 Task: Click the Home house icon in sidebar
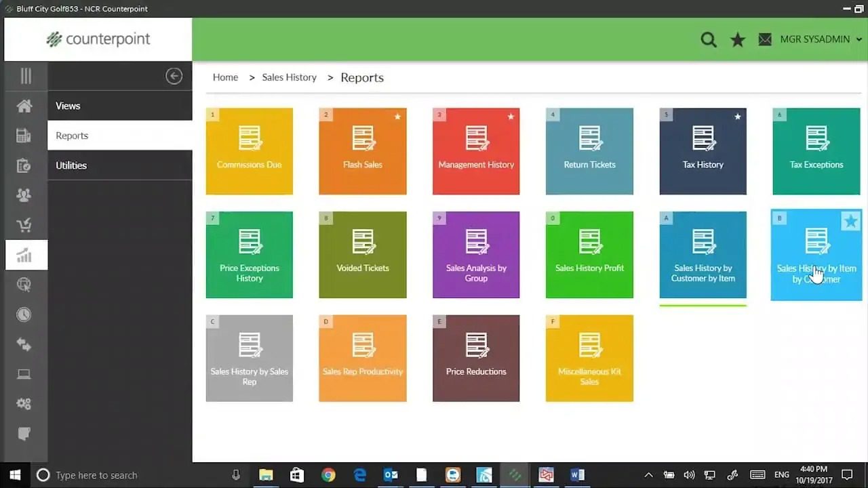click(x=24, y=106)
